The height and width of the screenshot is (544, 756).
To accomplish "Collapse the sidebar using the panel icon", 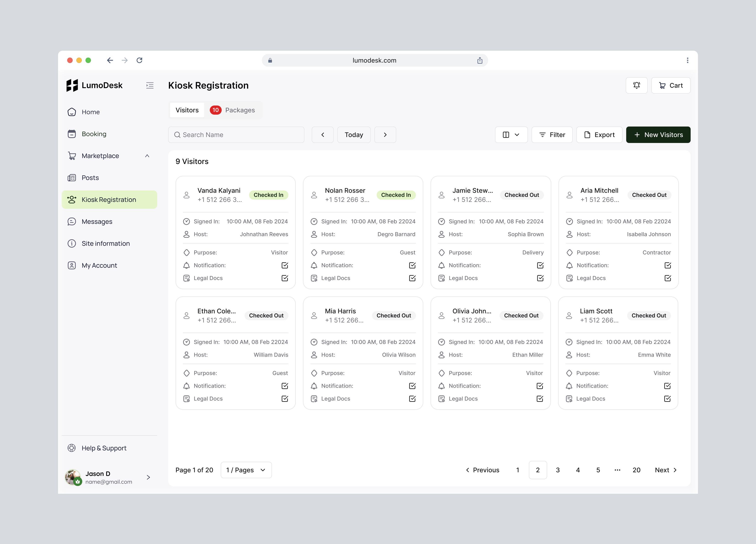I will 150,85.
